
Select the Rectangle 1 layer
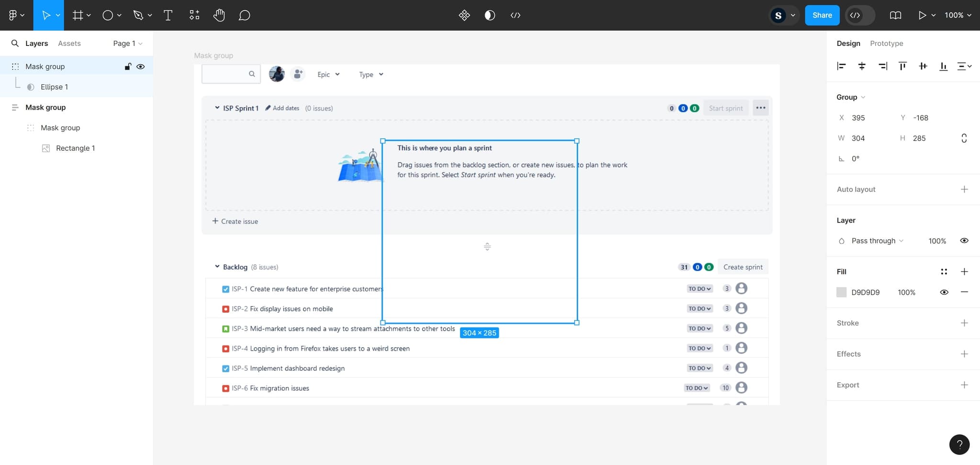tap(75, 148)
